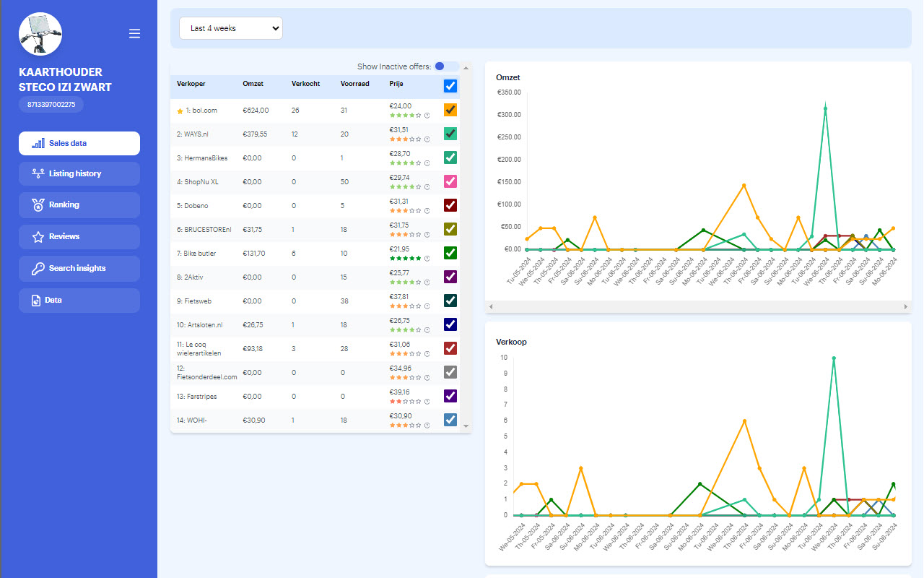This screenshot has width=924, height=578.
Task: Click the Search insights key icon
Action: (x=38, y=269)
